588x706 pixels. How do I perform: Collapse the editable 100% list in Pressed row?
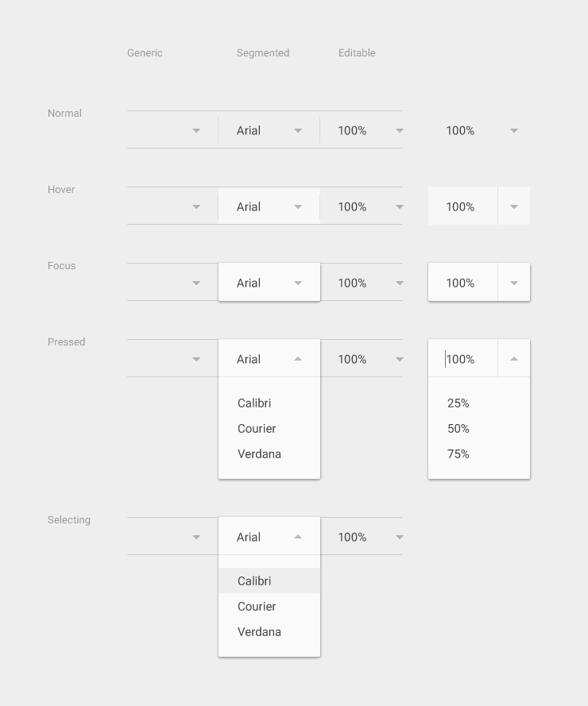(x=514, y=359)
